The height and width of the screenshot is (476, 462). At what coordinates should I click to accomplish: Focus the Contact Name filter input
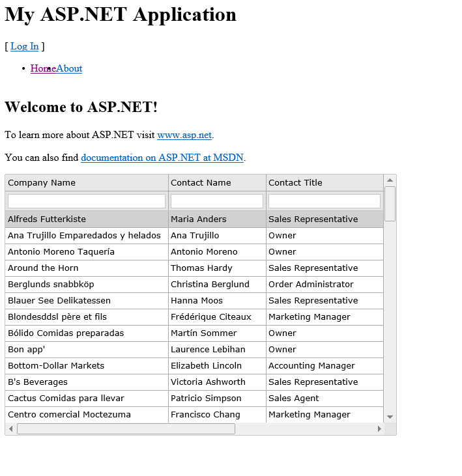click(x=217, y=201)
